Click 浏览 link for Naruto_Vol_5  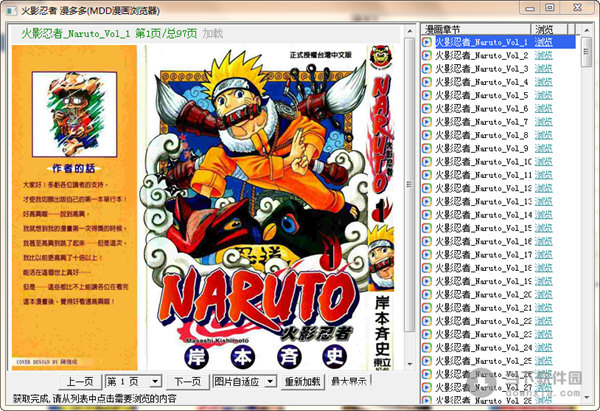tap(543, 95)
